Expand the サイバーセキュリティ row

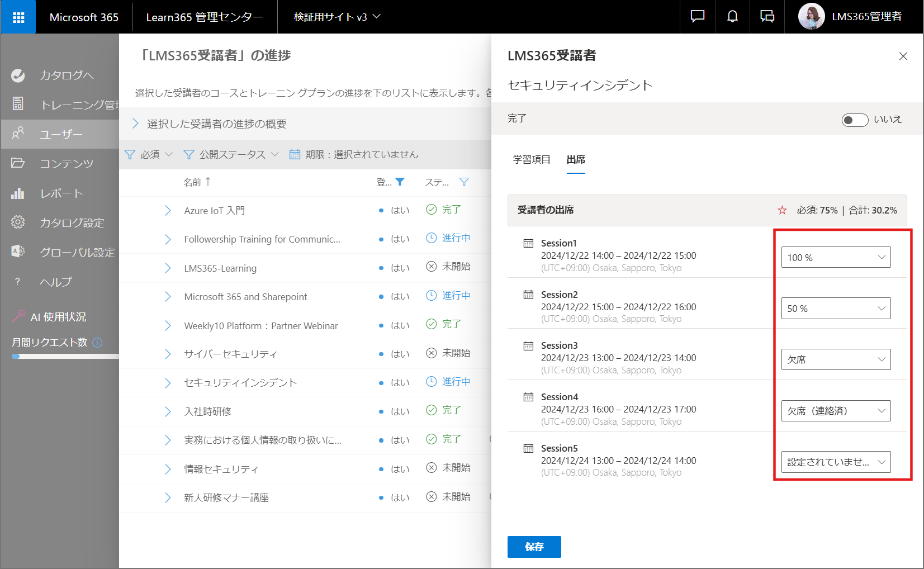coord(168,354)
